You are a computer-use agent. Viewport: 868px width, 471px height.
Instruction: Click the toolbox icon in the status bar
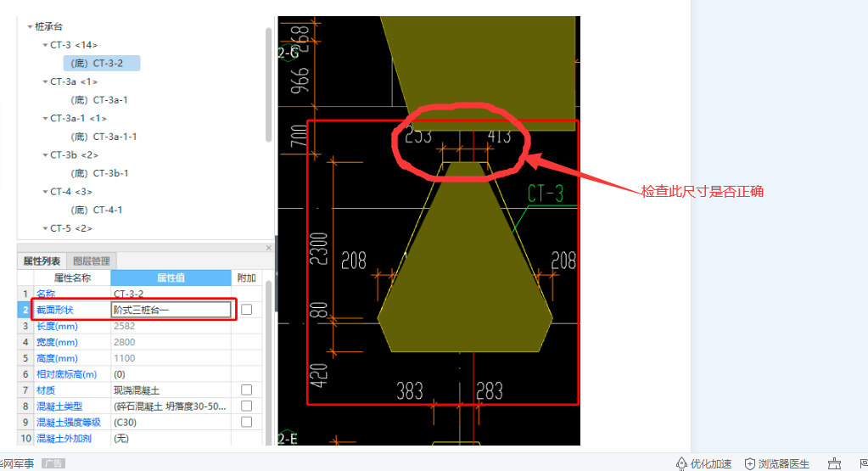click(x=834, y=464)
